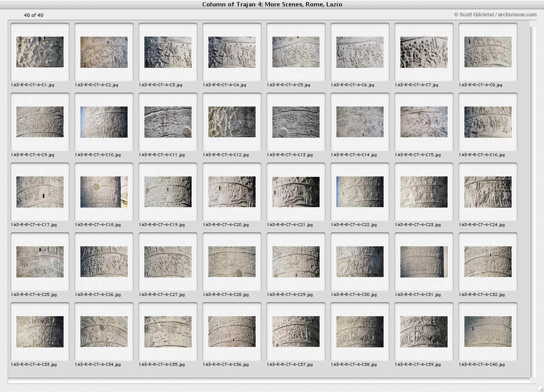
Task: Open thumbnail 1A3-R-R-CT-4-C22.jpg
Action: coord(360,192)
